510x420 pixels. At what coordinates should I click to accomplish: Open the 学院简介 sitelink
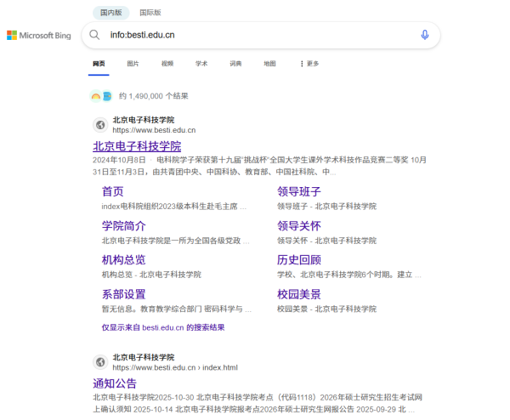[123, 226]
